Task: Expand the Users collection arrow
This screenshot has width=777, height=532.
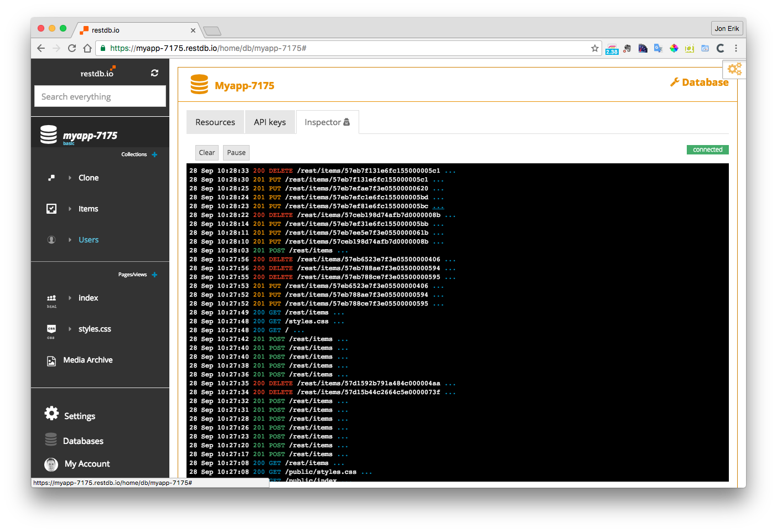Action: 70,240
